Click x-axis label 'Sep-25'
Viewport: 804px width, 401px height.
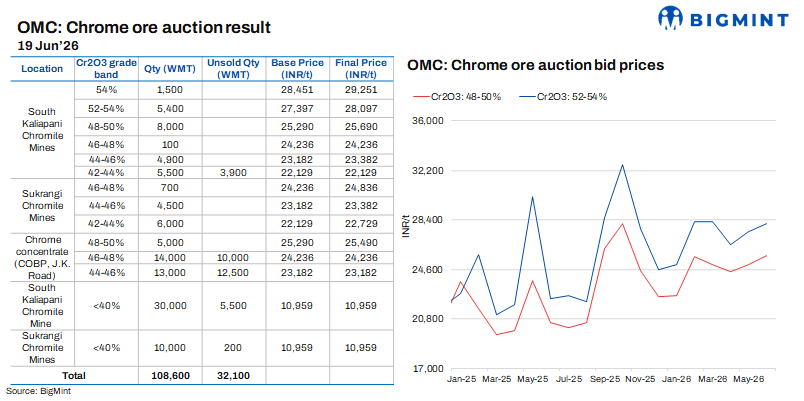pos(606,380)
